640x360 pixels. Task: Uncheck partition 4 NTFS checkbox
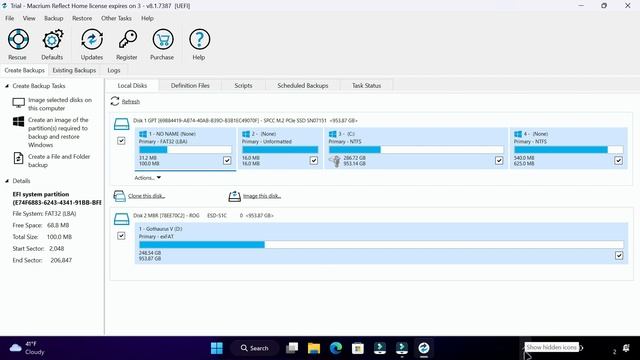(x=618, y=160)
